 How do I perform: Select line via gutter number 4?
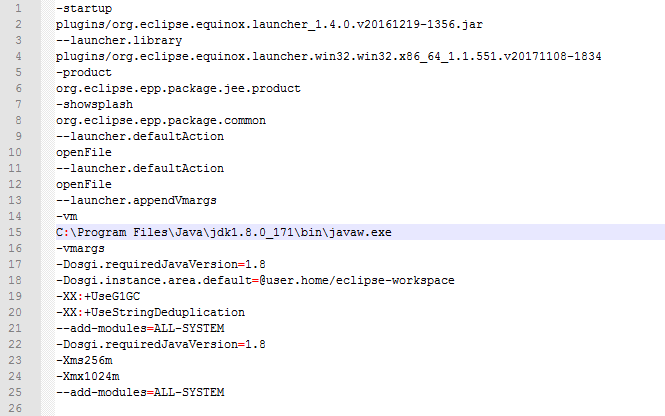(18, 56)
